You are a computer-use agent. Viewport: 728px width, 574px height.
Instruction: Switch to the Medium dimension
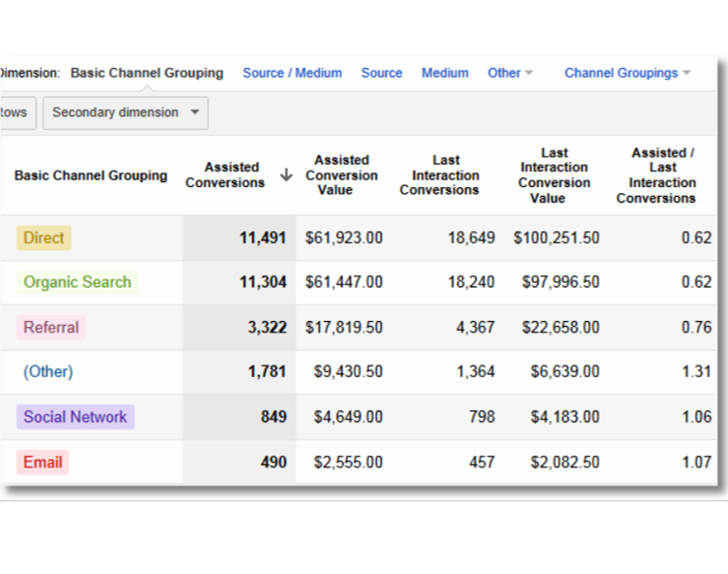click(x=445, y=73)
